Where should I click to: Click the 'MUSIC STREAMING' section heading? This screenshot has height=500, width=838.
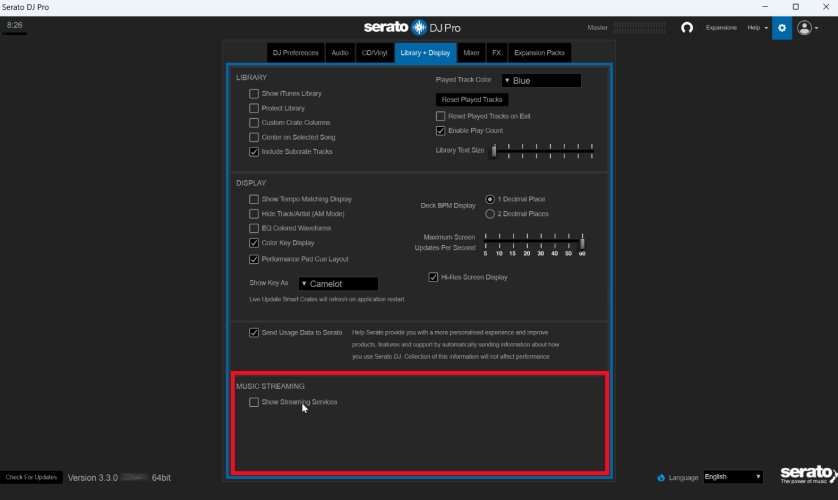(270, 386)
